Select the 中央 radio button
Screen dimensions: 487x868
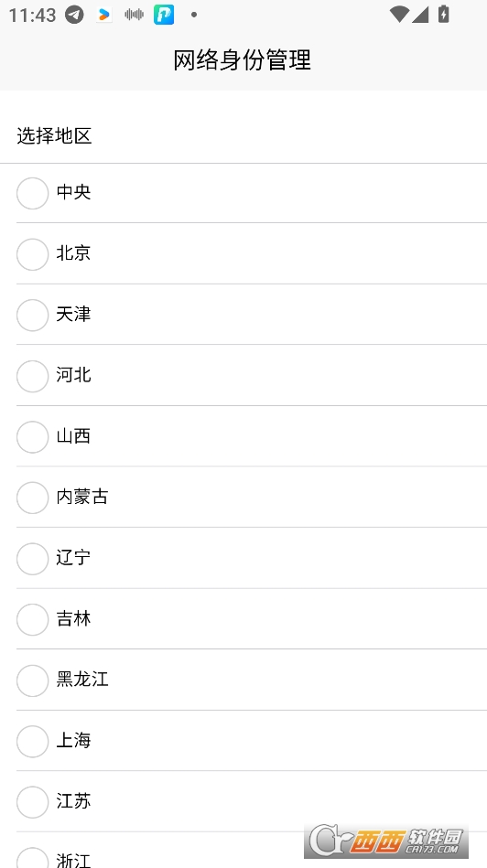pyautogui.click(x=32, y=193)
